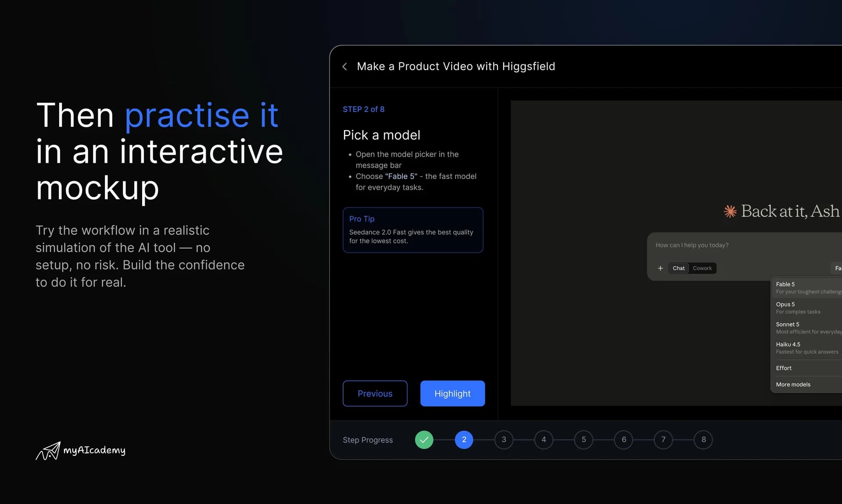The image size is (842, 504).
Task: Click the 'STEP 2 of 8' label
Action: (x=363, y=109)
